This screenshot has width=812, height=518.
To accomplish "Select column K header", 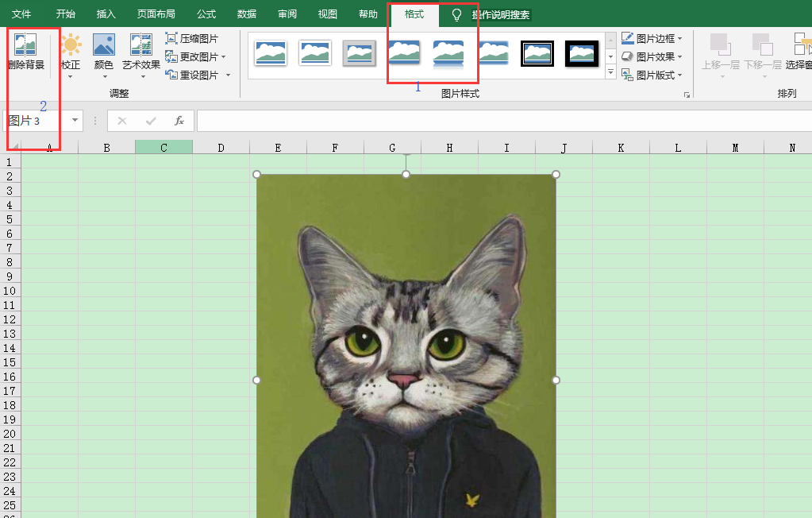I will [621, 147].
